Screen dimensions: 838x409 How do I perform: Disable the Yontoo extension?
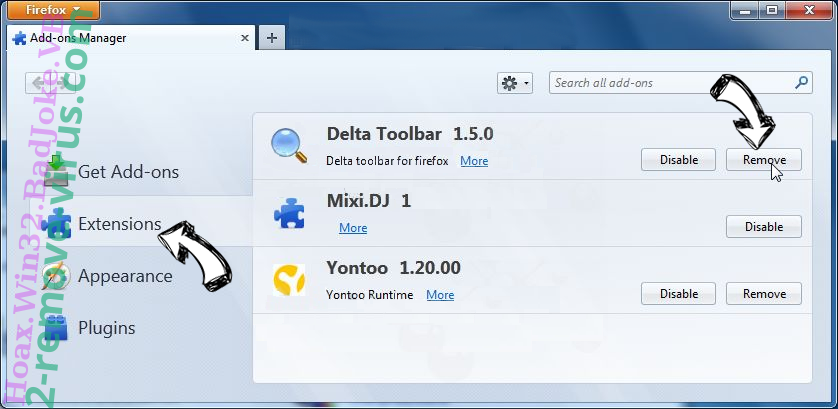pos(678,294)
